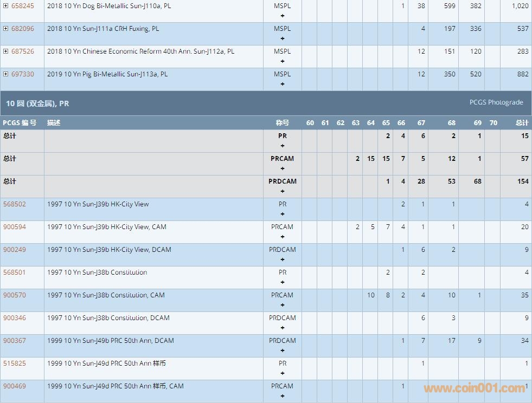Open PCGS number 900570 link
The image size is (532, 403).
tap(15, 295)
